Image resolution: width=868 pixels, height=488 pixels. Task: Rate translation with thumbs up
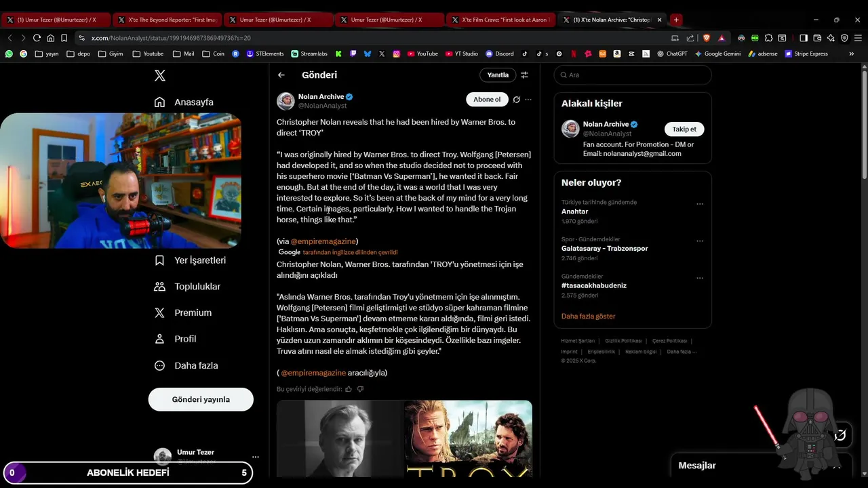point(349,389)
